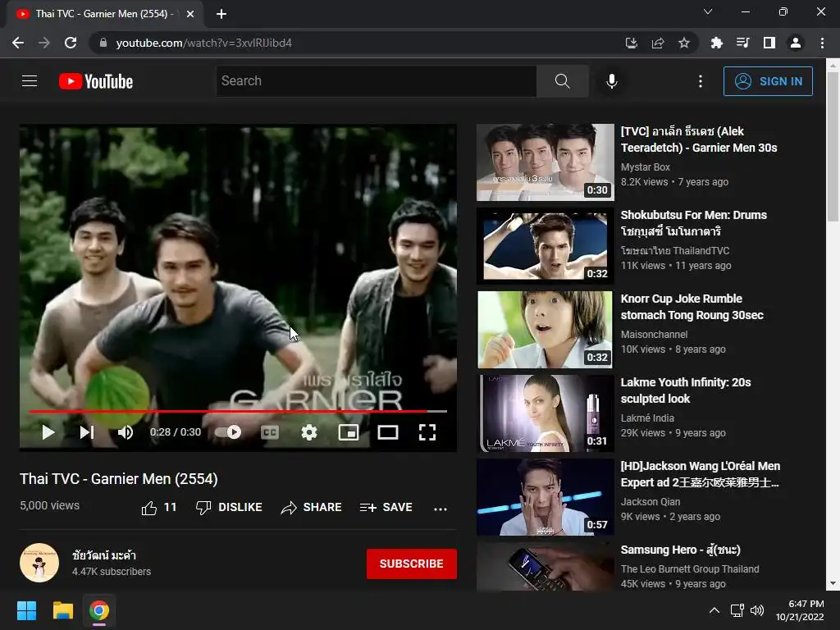Screen dimensions: 840x630
Task: Toggle autoplay switch in player
Action: click(228, 432)
